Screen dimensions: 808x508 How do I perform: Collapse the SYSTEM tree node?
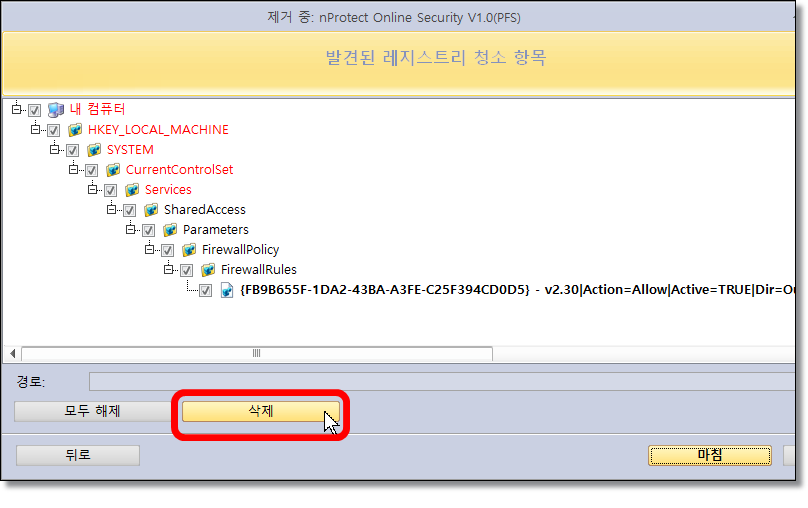pyautogui.click(x=54, y=149)
